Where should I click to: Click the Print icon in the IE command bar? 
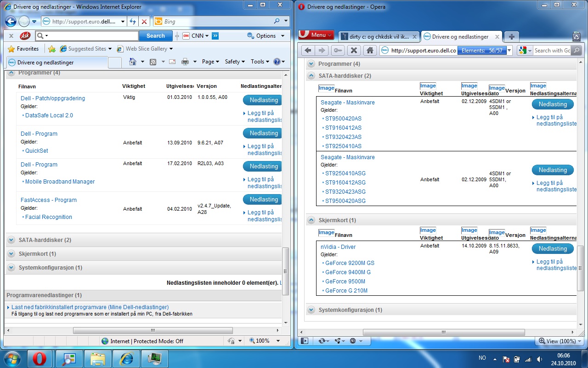[185, 62]
